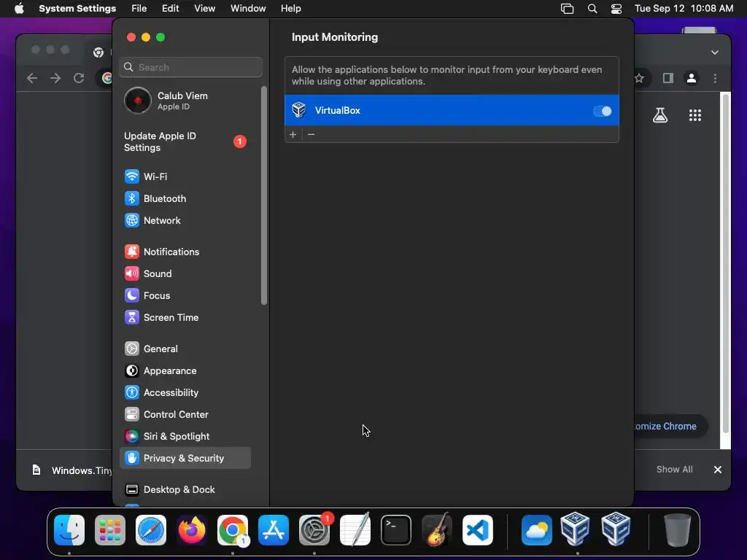747x560 pixels.
Task: Click Show All downloads in Chrome
Action: [x=675, y=470]
